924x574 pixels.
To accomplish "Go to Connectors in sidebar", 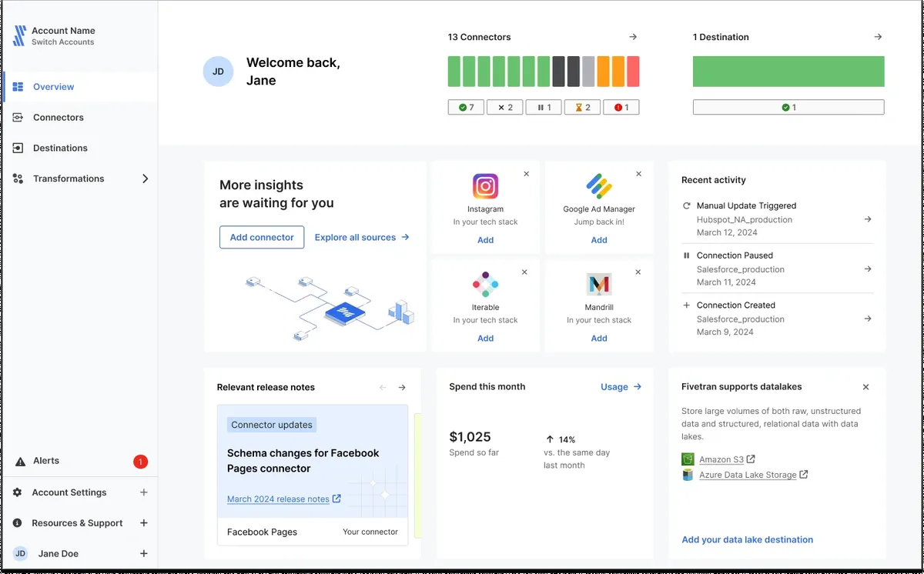I will point(80,118).
